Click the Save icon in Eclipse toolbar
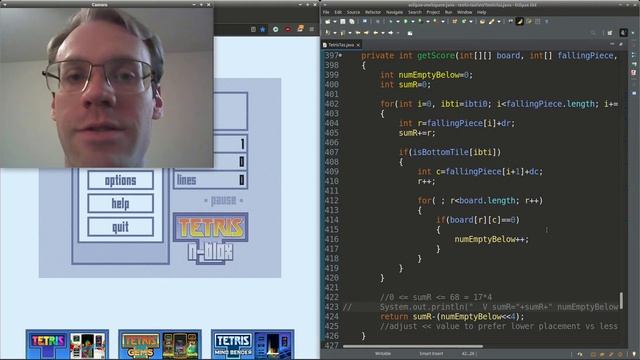 (342, 22)
